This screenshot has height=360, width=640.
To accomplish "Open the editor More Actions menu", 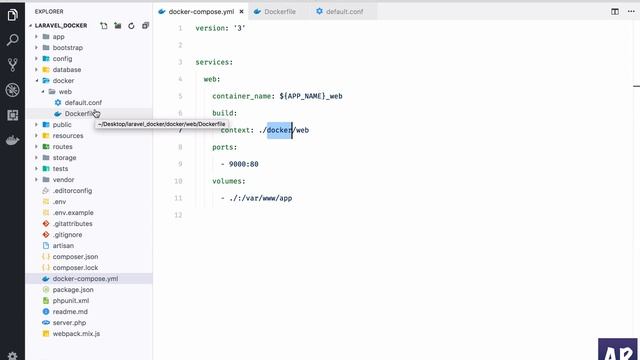I will coord(631,11).
